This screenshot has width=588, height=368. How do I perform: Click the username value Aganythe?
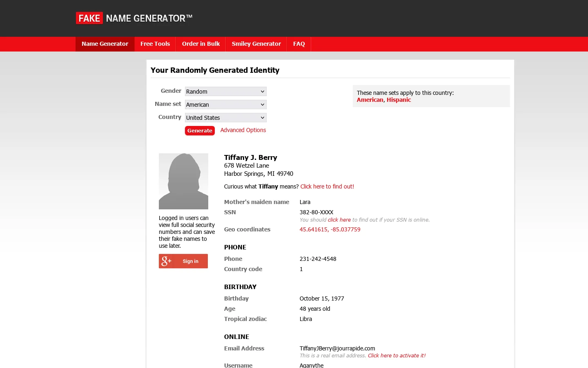coord(312,365)
